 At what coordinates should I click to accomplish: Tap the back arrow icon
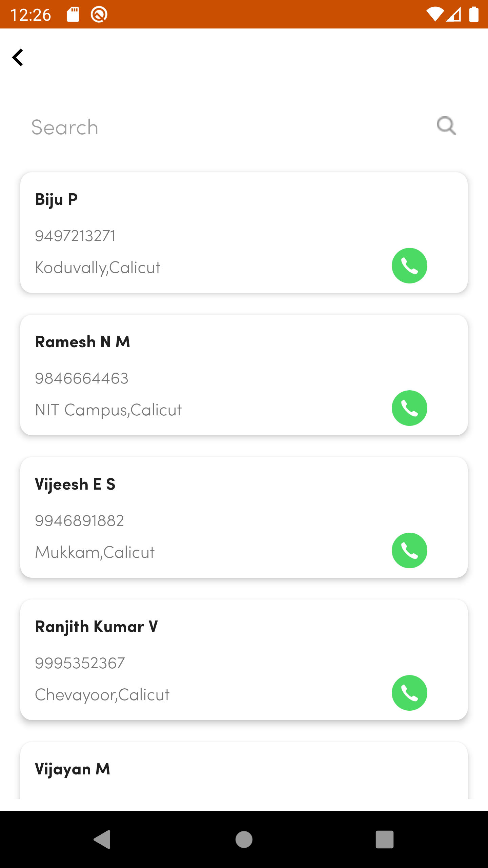pyautogui.click(x=18, y=57)
